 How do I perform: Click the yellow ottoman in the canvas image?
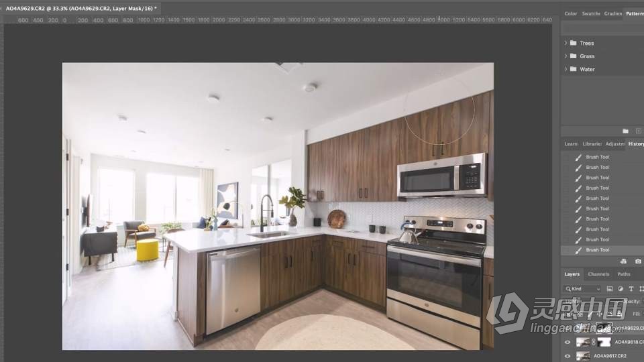pos(148,250)
